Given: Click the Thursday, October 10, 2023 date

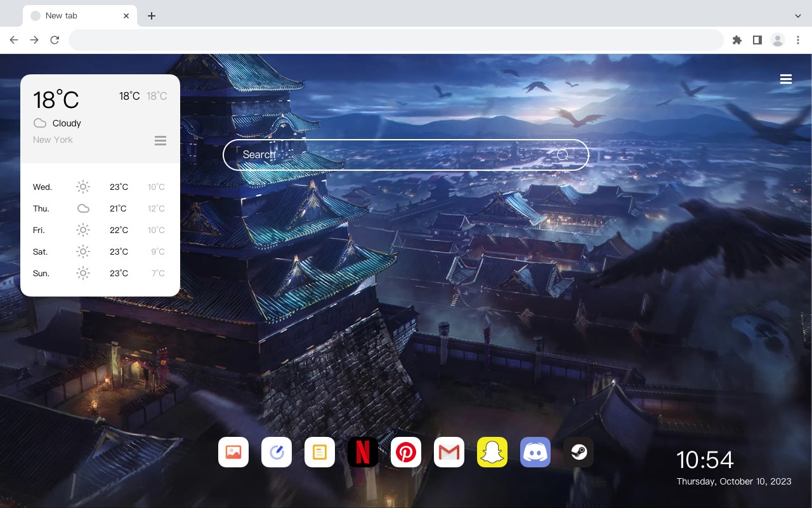Looking at the screenshot, I should click(734, 481).
